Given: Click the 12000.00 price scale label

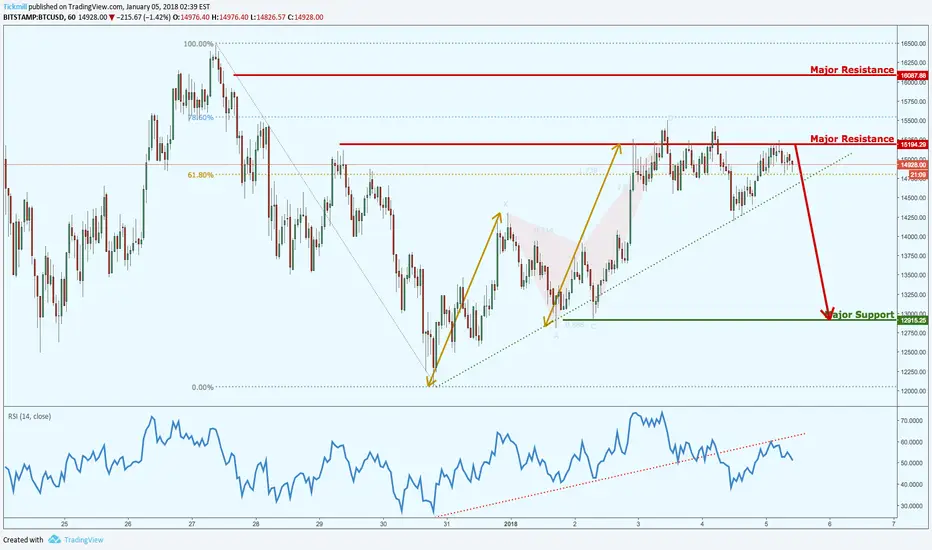Looking at the screenshot, I should [913, 391].
